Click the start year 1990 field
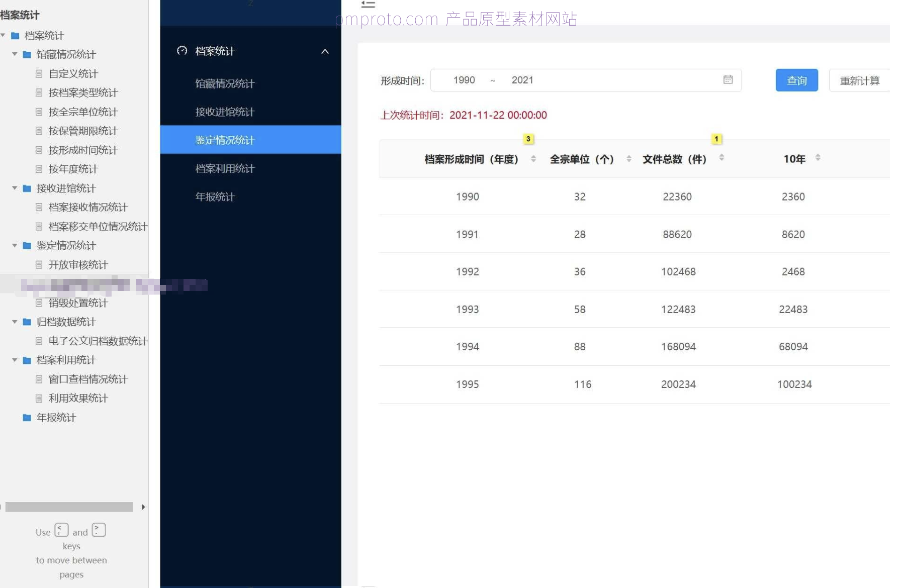Screen dimensions: 907x588 coord(464,80)
